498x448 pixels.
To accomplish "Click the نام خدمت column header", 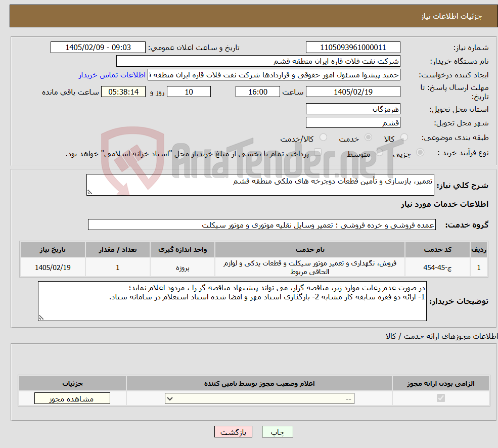I will tap(310, 249).
